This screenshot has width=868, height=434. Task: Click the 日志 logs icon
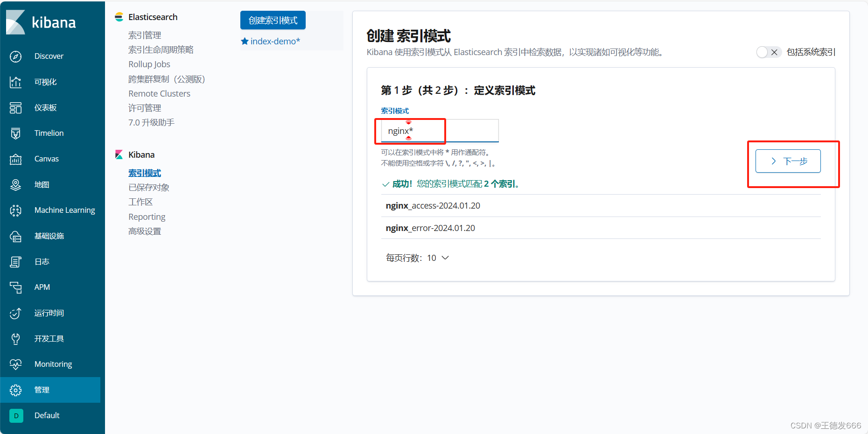click(x=15, y=262)
